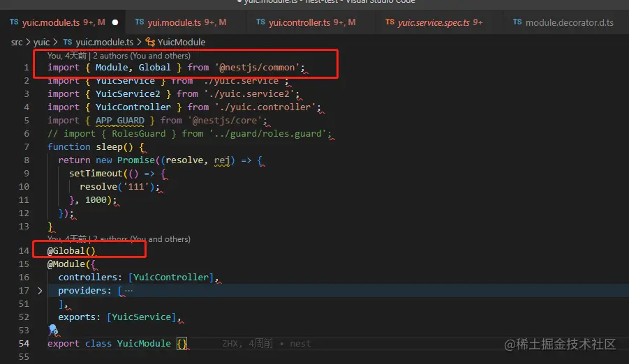Click Global in the nestjs/common import
629x364 pixels.
(154, 68)
